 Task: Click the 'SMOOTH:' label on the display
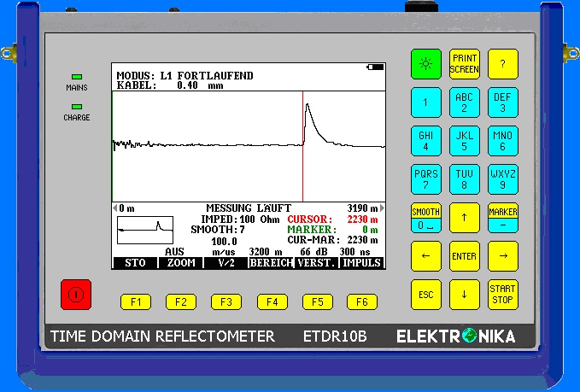pyautogui.click(x=214, y=230)
